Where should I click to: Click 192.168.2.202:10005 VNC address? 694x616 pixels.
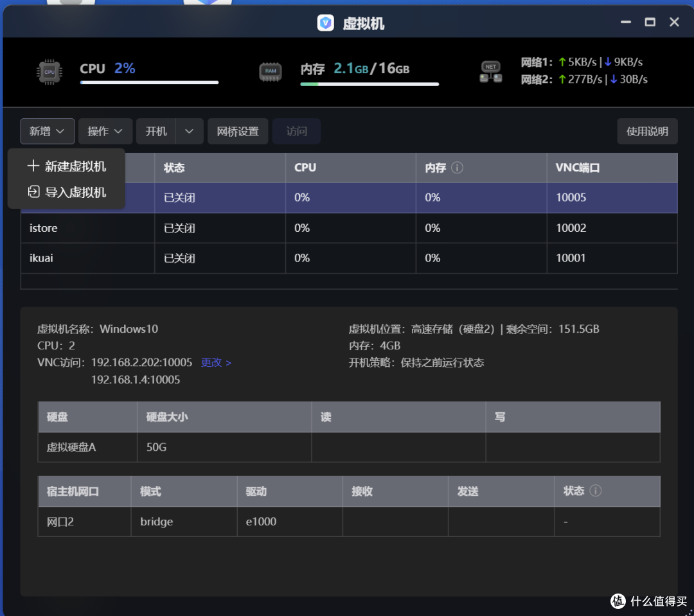click(141, 362)
